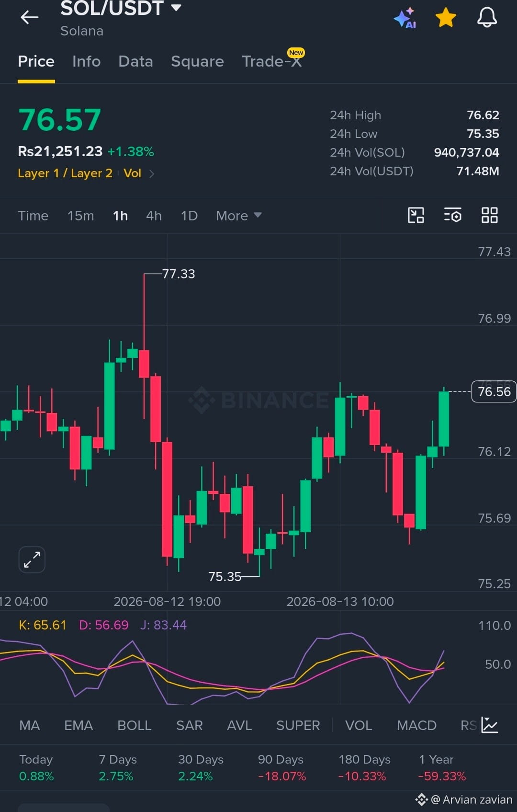The width and height of the screenshot is (517, 812).
Task: Tap the Rs21,251.23 converted price
Action: 60,151
